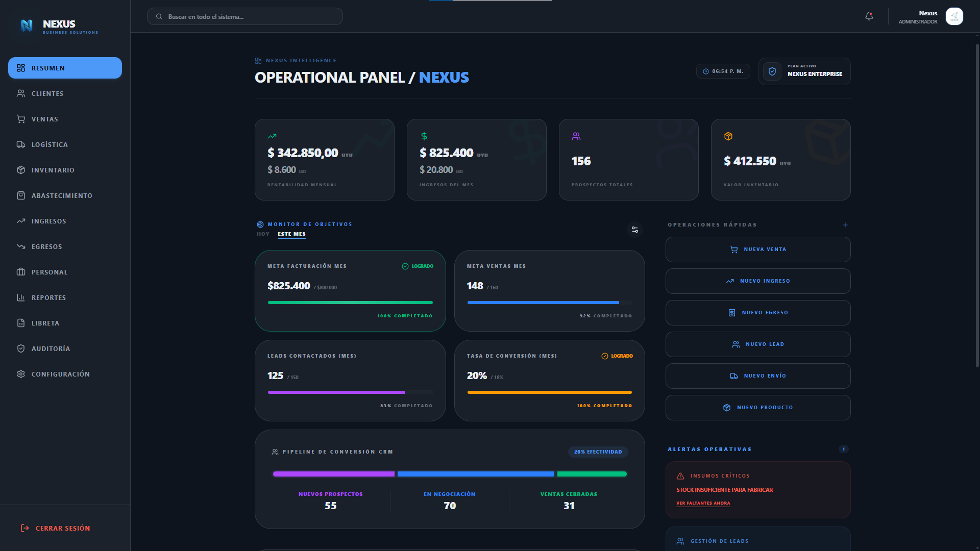Start a Nuevo Envío
Image resolution: width=980 pixels, height=551 pixels.
pyautogui.click(x=758, y=376)
